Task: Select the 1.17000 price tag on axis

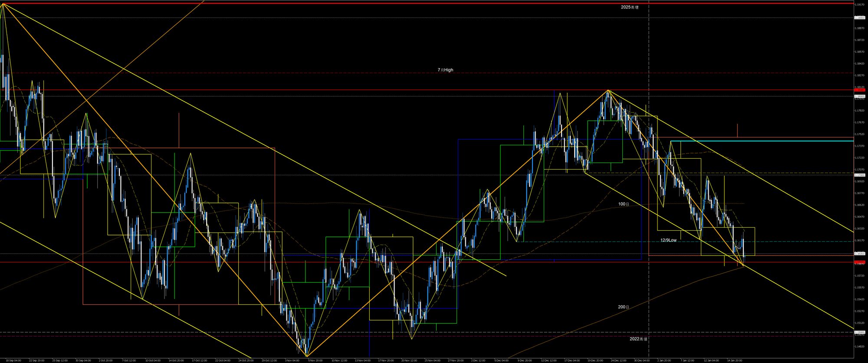Action: [x=859, y=175]
